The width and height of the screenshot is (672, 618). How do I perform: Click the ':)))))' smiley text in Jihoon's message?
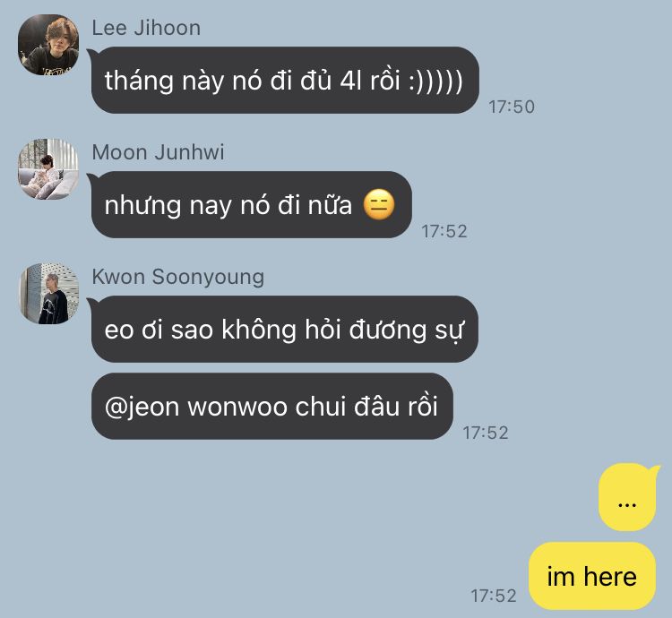point(435,81)
